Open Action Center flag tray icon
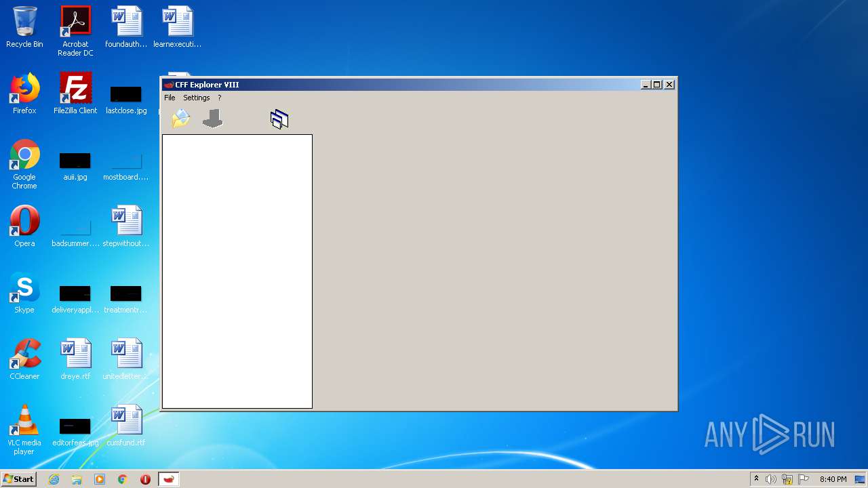The width and height of the screenshot is (868, 488). click(804, 479)
